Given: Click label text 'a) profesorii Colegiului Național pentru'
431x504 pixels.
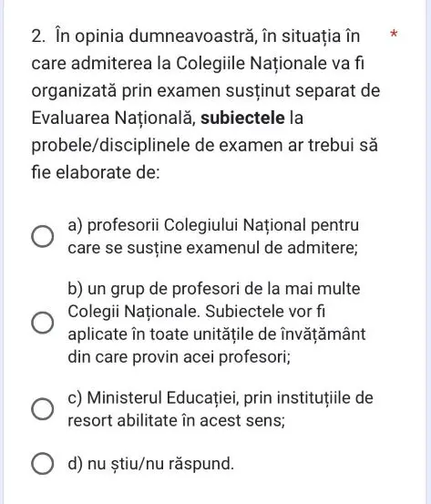Looking at the screenshot, I should pyautogui.click(x=213, y=225).
